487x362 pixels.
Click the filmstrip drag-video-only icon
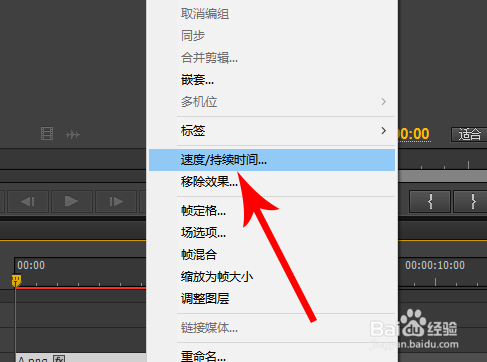[47, 134]
